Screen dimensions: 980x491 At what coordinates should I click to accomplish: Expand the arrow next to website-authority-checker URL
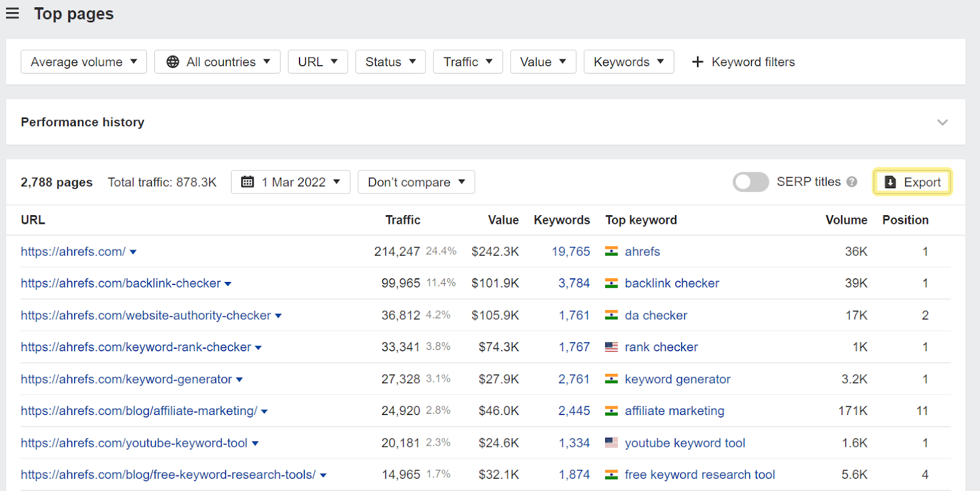point(278,316)
